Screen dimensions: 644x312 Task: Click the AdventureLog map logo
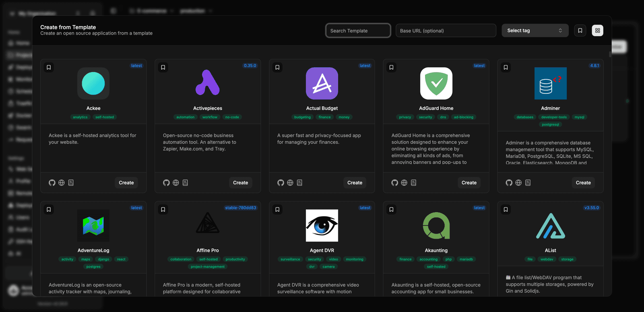tap(93, 225)
